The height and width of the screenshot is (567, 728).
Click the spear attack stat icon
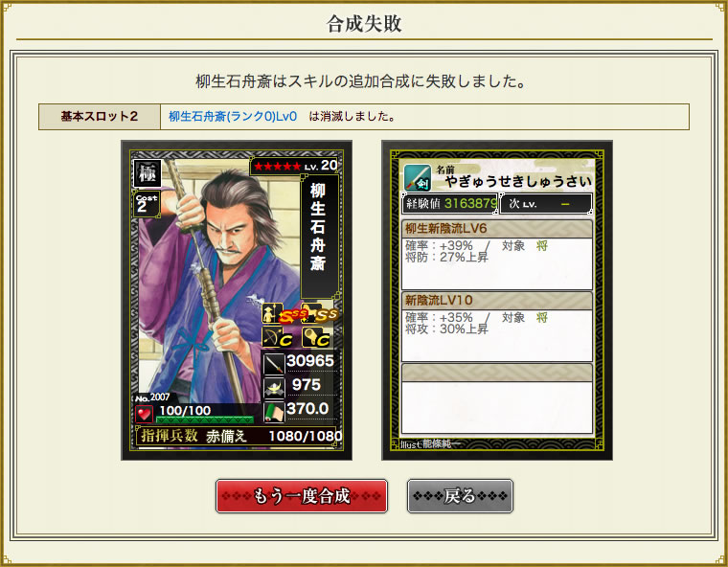273,364
